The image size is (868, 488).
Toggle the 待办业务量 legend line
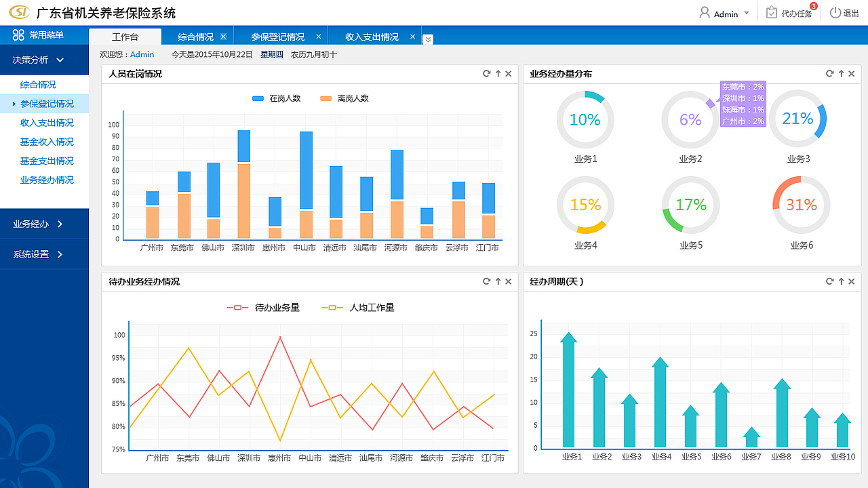(263, 308)
